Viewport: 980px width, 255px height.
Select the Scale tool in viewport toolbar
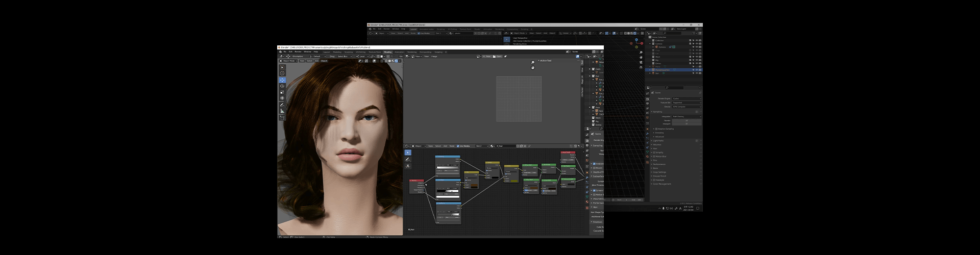[282, 92]
